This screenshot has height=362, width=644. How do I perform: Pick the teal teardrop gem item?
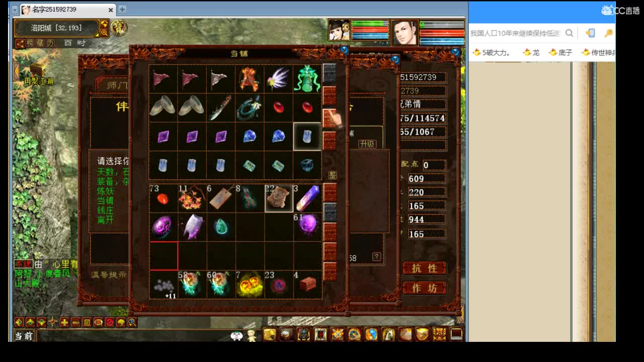click(x=221, y=227)
